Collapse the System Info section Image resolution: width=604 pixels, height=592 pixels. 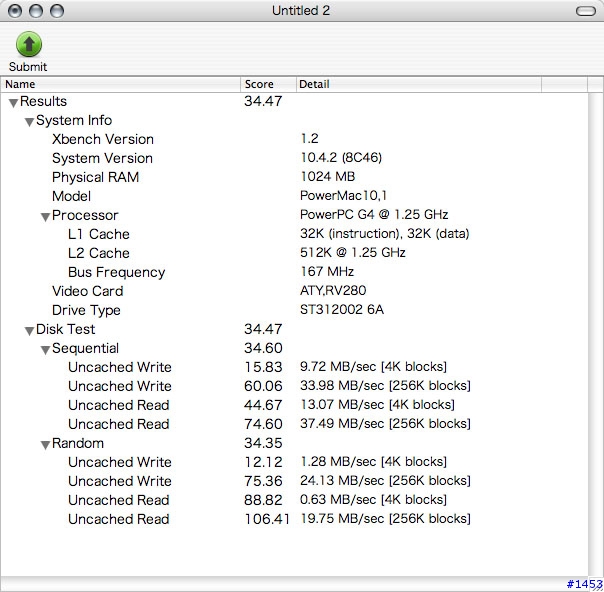[x=29, y=122]
